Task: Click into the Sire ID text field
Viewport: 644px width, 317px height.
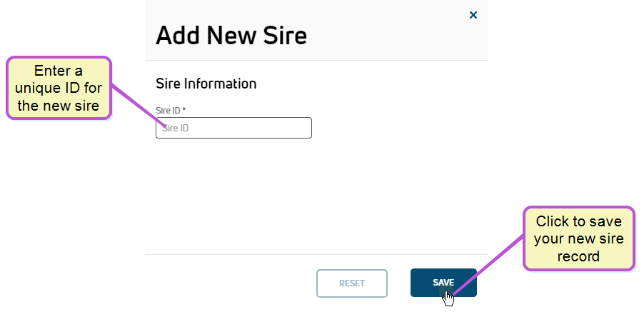Action: click(233, 128)
